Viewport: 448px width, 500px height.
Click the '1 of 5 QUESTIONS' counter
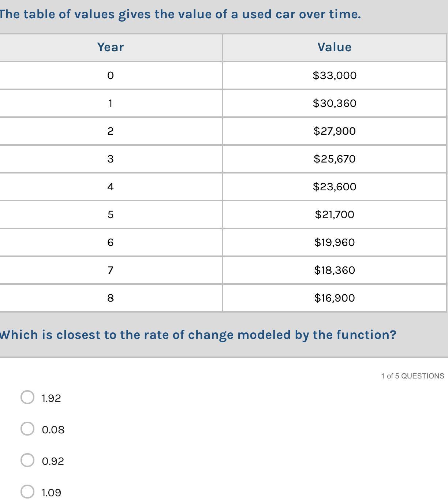412,376
